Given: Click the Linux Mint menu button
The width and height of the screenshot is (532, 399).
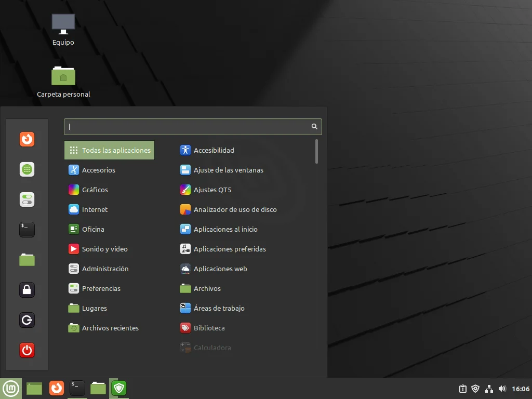Looking at the screenshot, I should [x=11, y=388].
